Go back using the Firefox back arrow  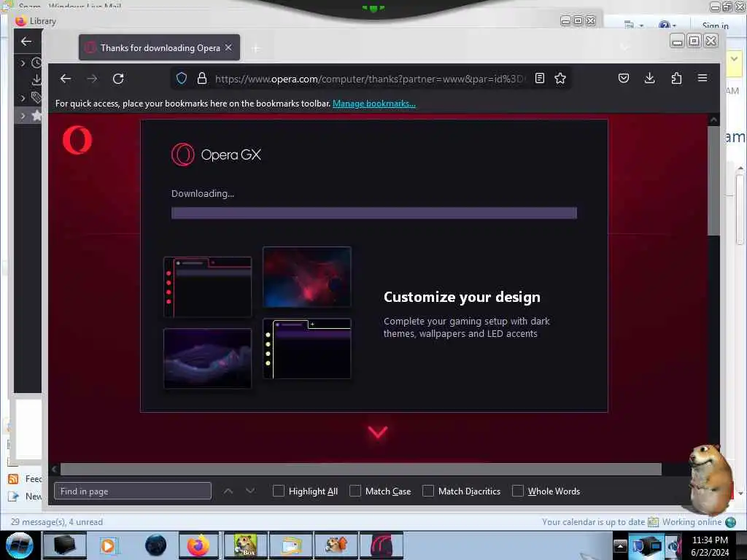65,79
